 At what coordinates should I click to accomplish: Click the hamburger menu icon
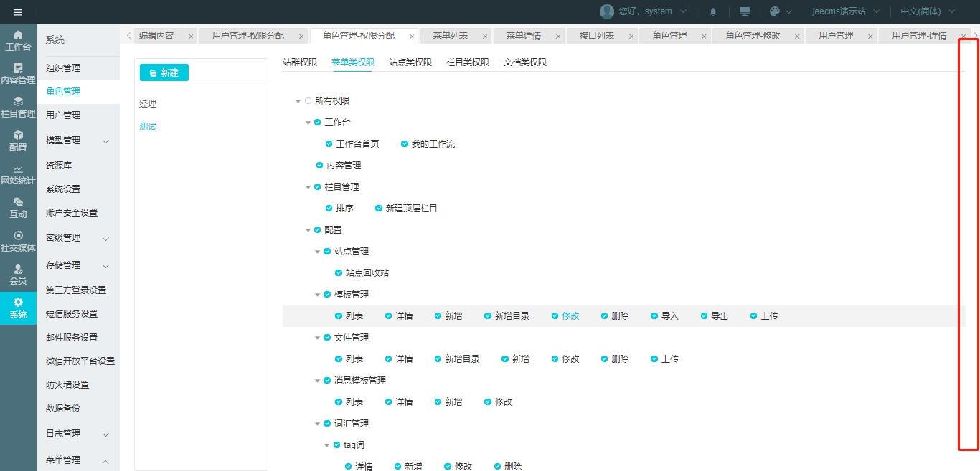click(18, 12)
